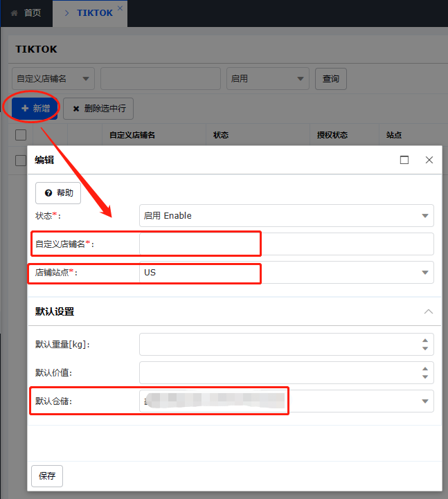The image size is (448, 499).
Task: Click the 站点 column header
Action: (394, 135)
